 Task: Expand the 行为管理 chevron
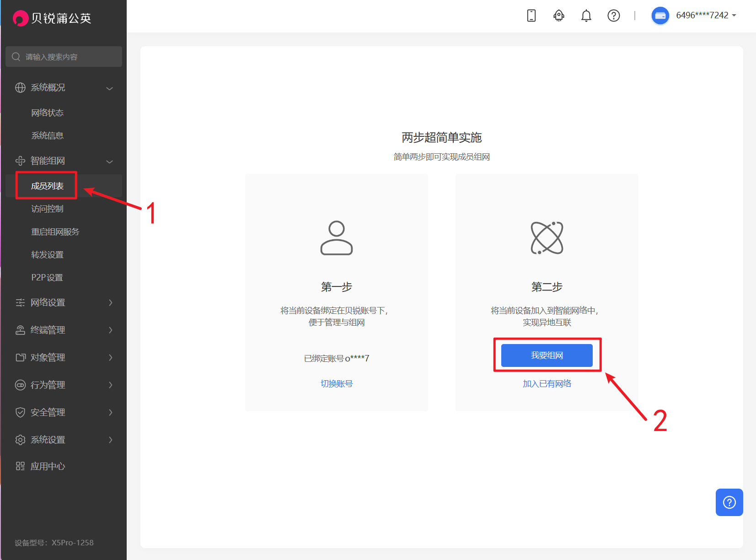pos(111,385)
